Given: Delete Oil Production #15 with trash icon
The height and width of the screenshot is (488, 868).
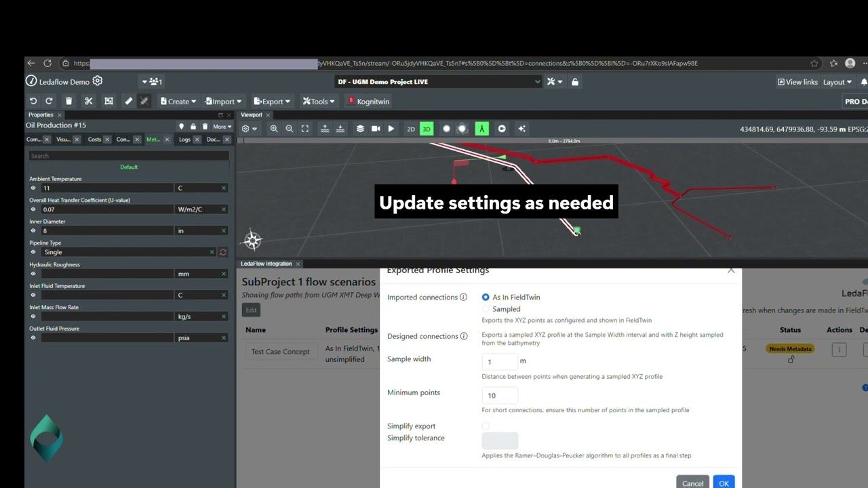Looking at the screenshot, I should tap(205, 127).
